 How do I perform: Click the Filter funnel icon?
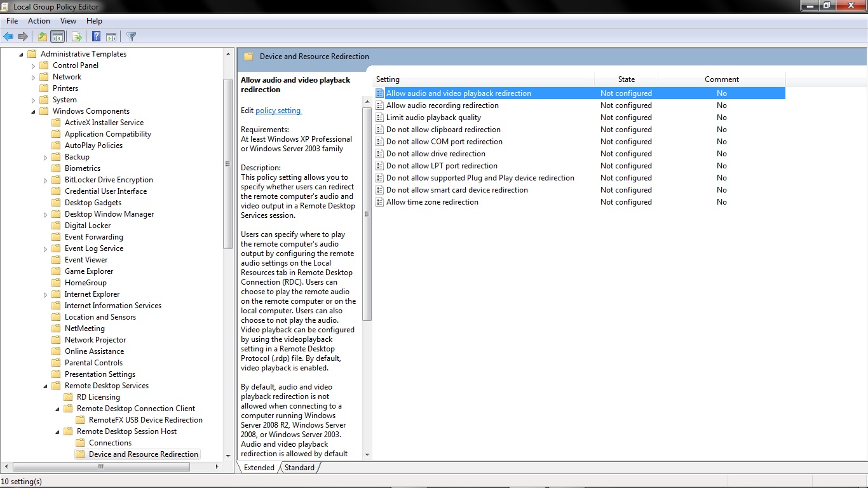tap(132, 37)
